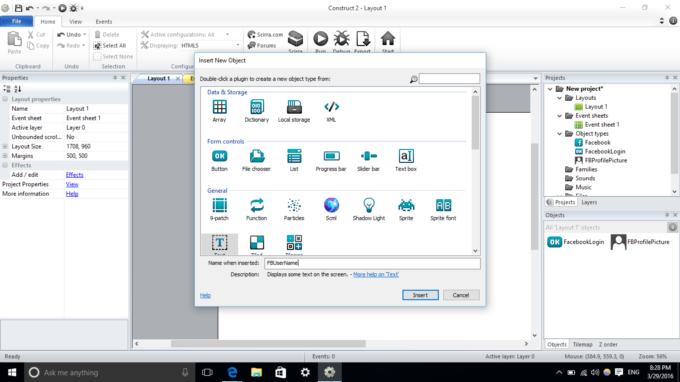The height and width of the screenshot is (382, 680).
Task: Switch to the Events ribbon tab
Action: click(x=104, y=22)
